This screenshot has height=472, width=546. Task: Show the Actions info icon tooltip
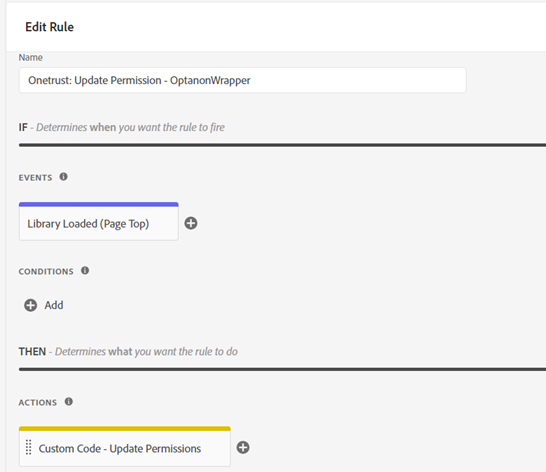pos(69,402)
